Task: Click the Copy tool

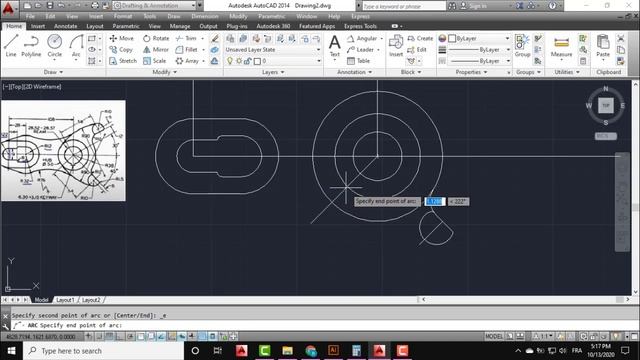Action: 121,49
